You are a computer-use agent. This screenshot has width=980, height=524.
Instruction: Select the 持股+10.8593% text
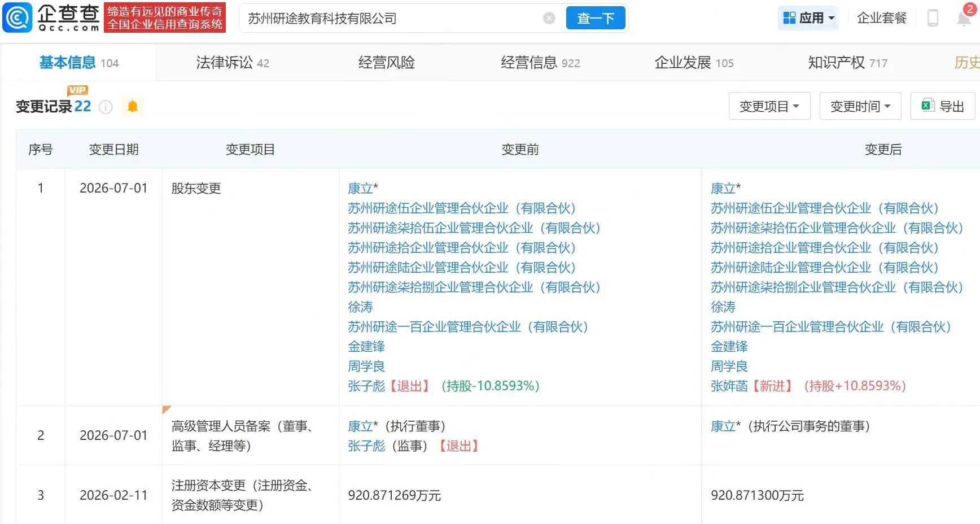click(x=855, y=386)
